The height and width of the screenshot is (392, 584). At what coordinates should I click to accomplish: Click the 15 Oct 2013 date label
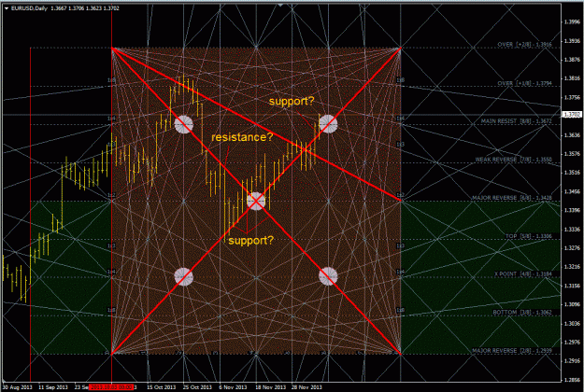(x=162, y=387)
